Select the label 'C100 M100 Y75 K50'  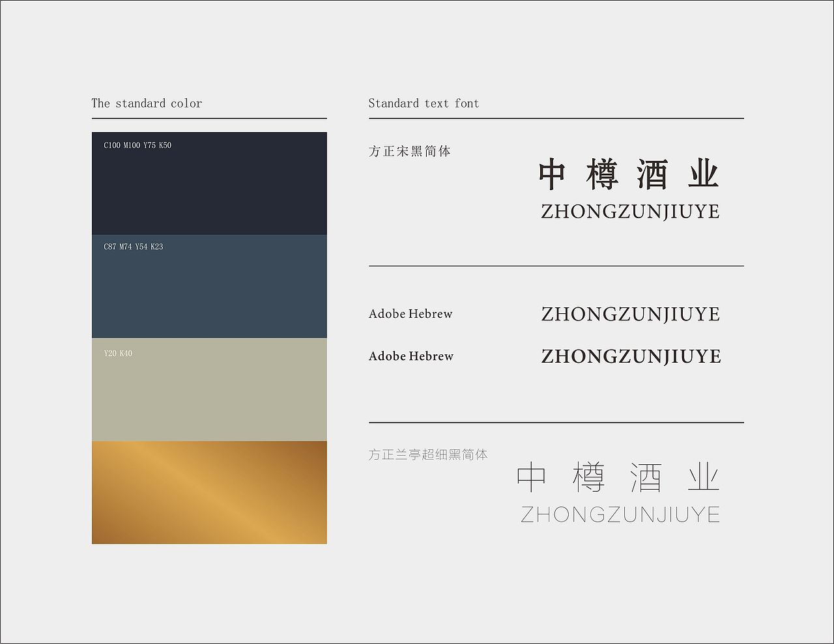(x=137, y=145)
